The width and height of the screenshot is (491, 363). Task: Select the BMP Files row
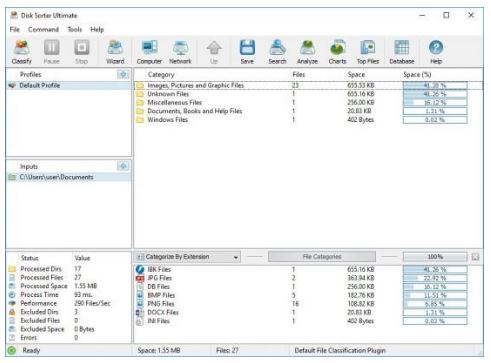point(308,295)
